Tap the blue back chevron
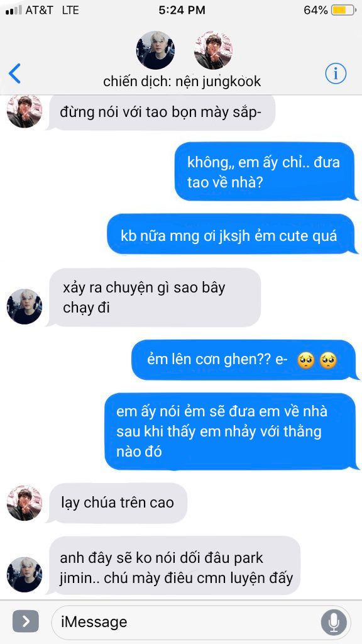 14,74
